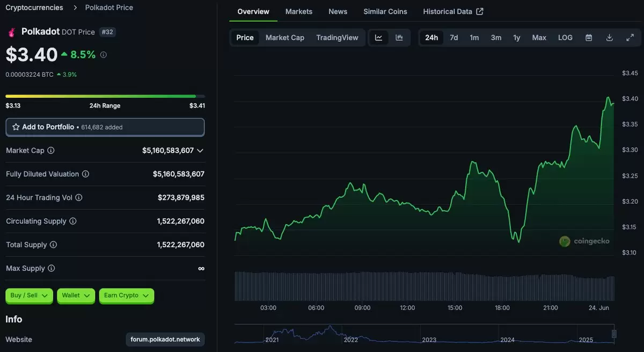Click 24 Hour Trading Vol info icon
The height and width of the screenshot is (352, 644).
click(x=79, y=198)
